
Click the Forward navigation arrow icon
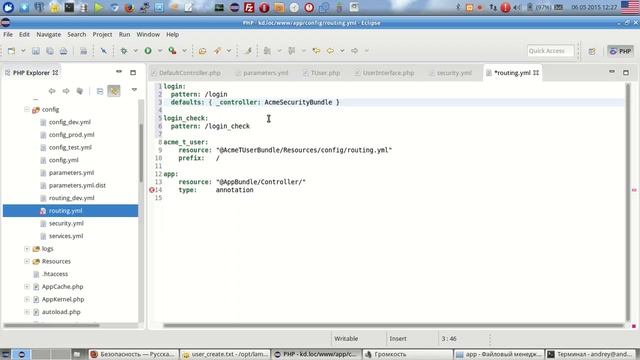354,51
